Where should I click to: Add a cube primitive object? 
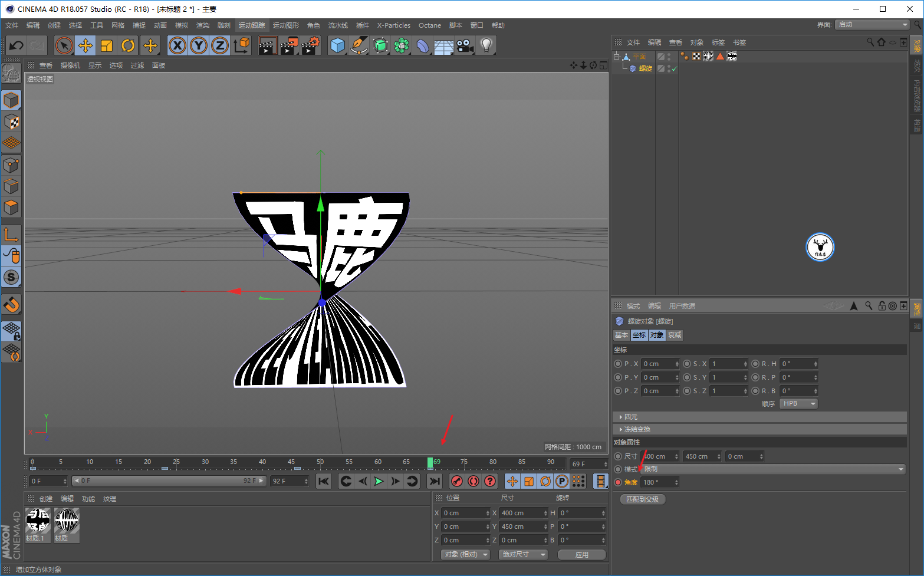[x=338, y=45]
